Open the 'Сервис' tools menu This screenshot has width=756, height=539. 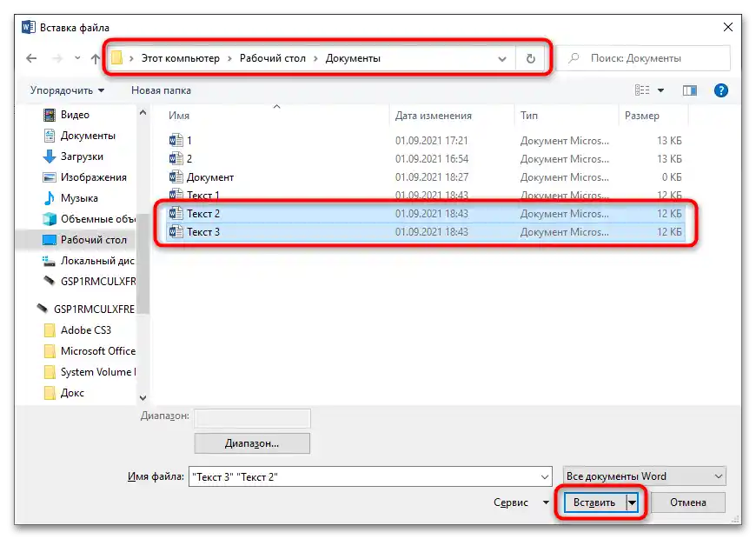(521, 502)
